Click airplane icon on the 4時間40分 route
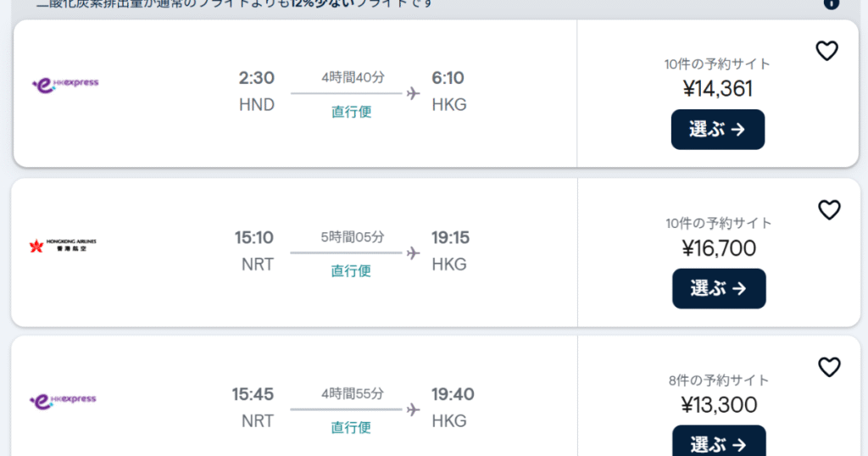 [413, 93]
